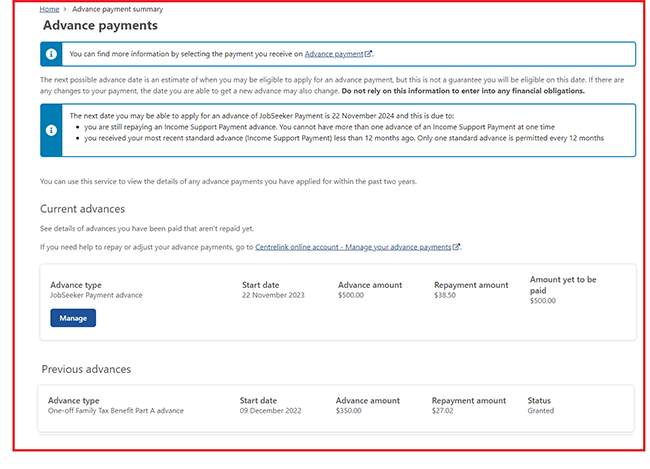Click external link icon after Advance payment
The height and width of the screenshot is (469, 650).
point(369,53)
